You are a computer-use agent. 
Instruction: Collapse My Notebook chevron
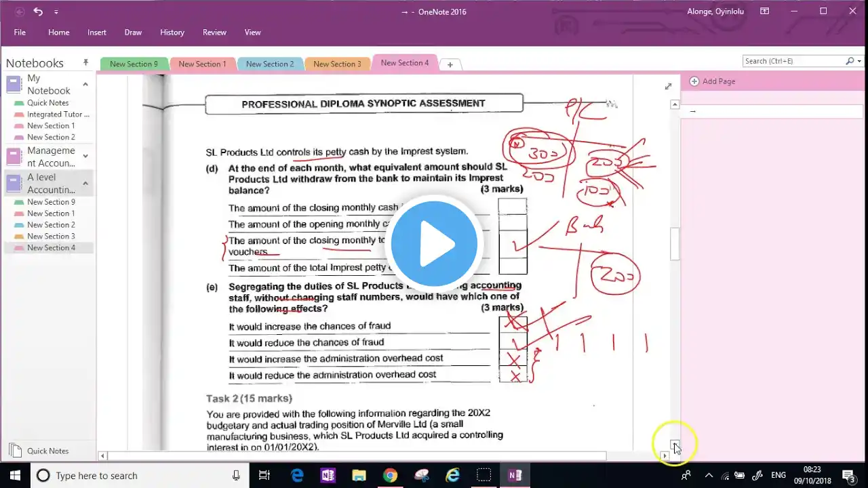(x=85, y=84)
